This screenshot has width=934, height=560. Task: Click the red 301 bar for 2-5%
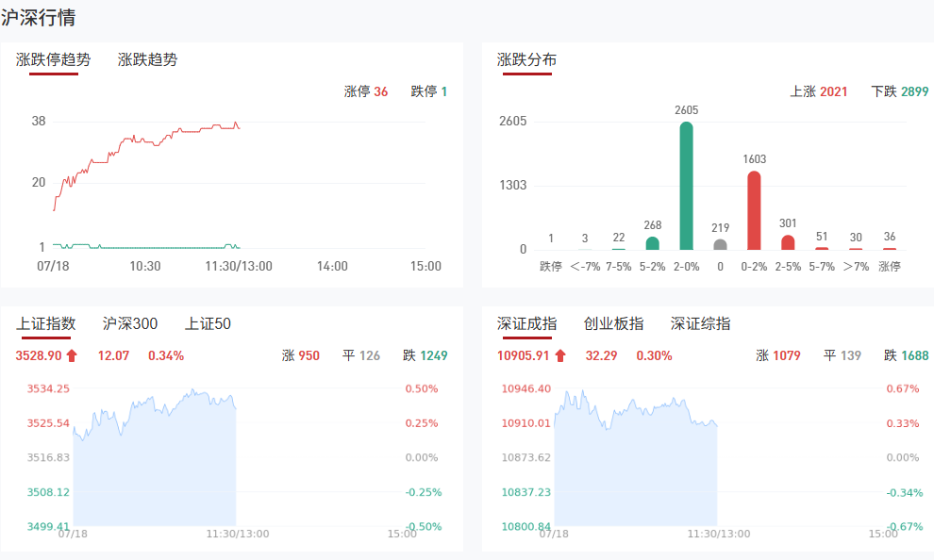pyautogui.click(x=788, y=242)
